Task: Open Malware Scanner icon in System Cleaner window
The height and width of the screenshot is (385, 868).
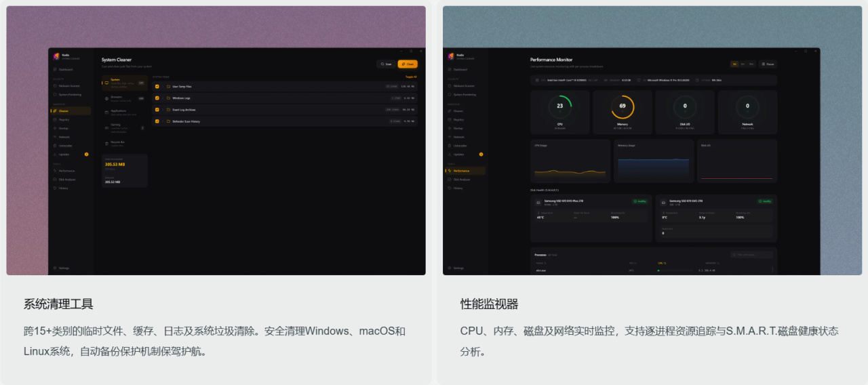Action: pos(55,86)
